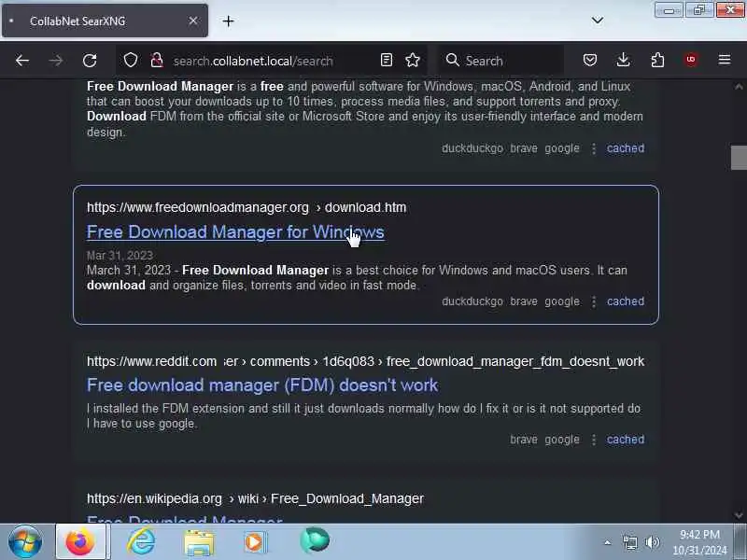Open the green chat app taskbar icon

(x=315, y=541)
